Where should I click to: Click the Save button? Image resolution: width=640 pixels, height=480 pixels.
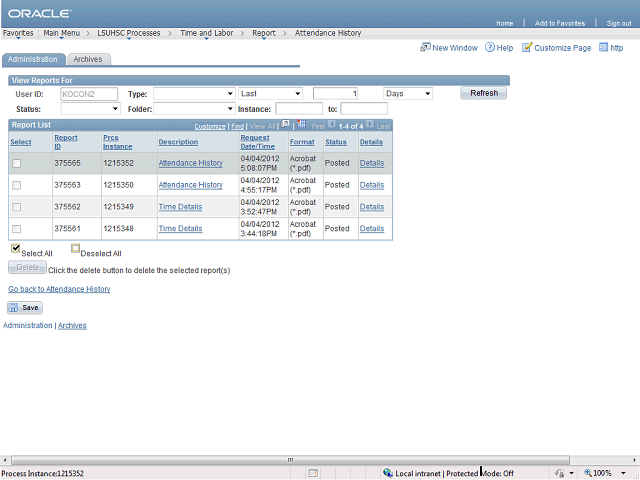(25, 308)
